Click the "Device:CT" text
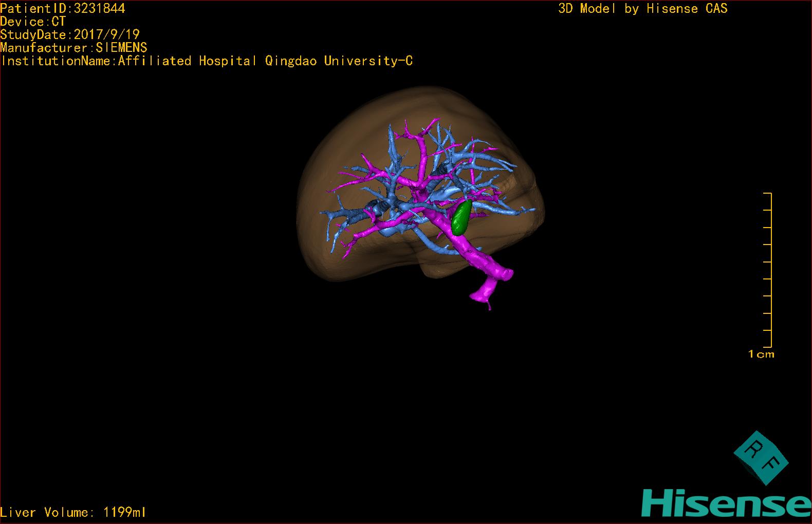The height and width of the screenshot is (524, 812). pyautogui.click(x=33, y=22)
